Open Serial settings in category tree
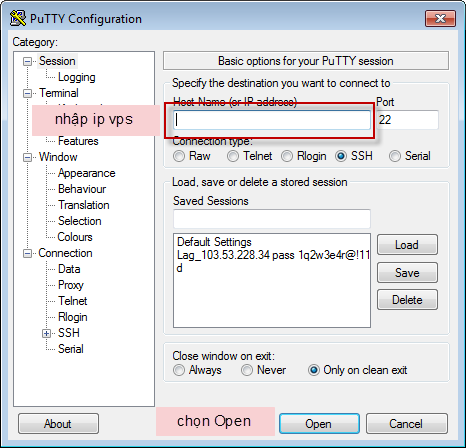This screenshot has height=448, width=466. [x=71, y=349]
